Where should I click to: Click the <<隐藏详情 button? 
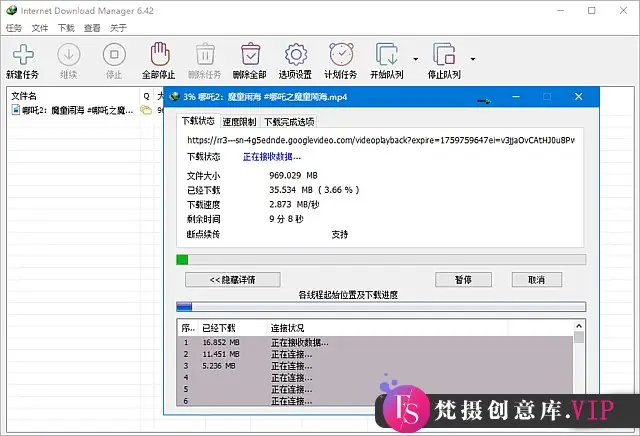pos(233,280)
